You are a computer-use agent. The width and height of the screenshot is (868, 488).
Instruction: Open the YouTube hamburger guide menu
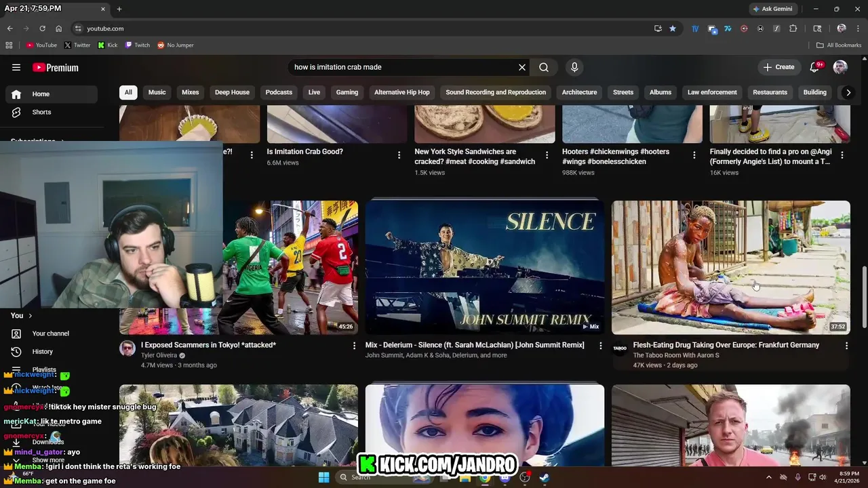click(x=16, y=67)
